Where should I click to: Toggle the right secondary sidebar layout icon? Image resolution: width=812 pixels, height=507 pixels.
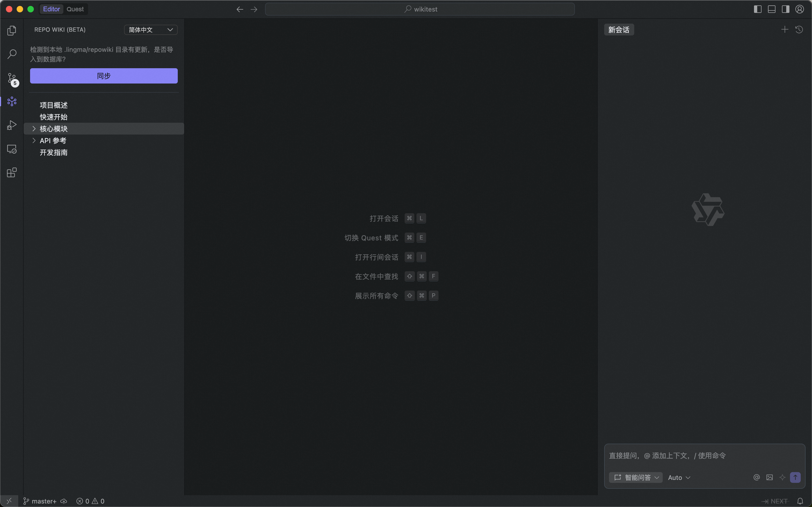[785, 9]
